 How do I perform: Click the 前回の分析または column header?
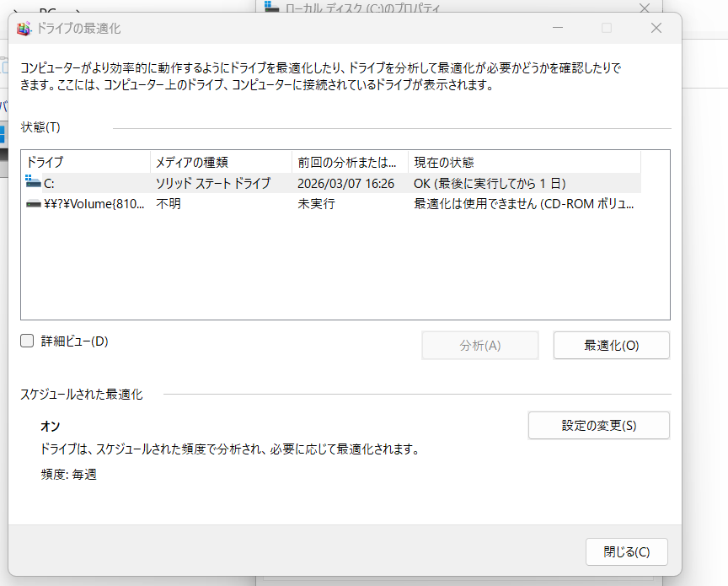[x=350, y=162]
